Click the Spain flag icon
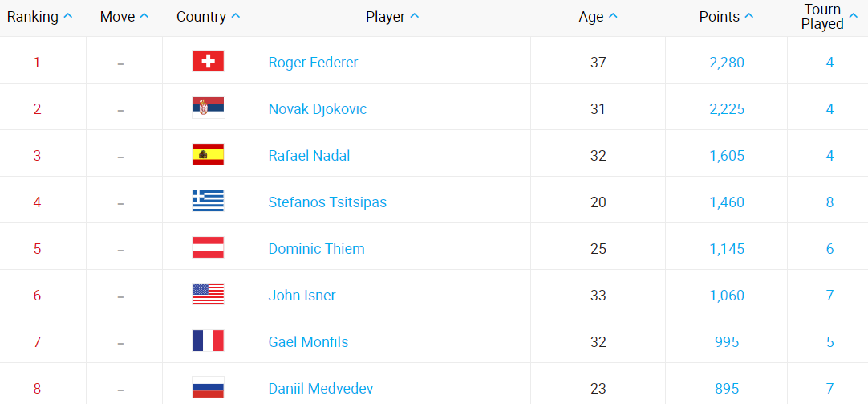The image size is (868, 404). (x=208, y=155)
